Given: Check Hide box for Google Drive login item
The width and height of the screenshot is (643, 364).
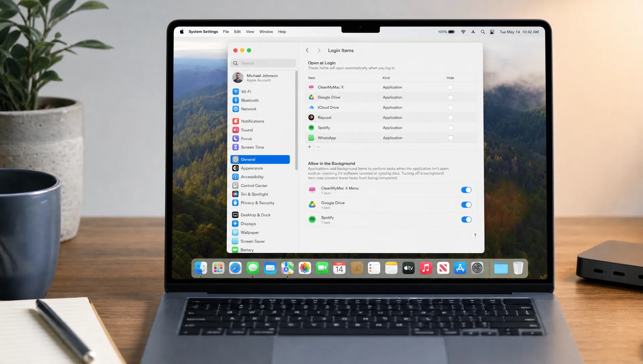Looking at the screenshot, I should point(450,97).
